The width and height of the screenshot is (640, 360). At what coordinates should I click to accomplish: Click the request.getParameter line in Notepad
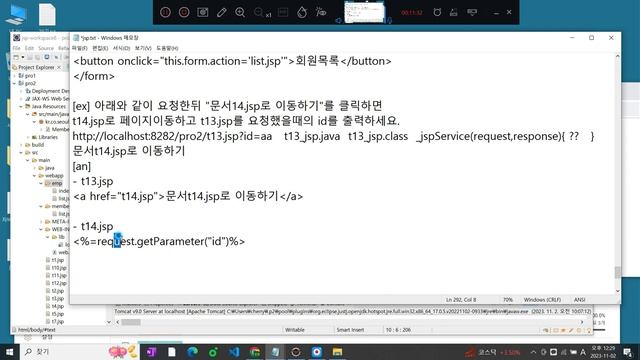coord(159,241)
